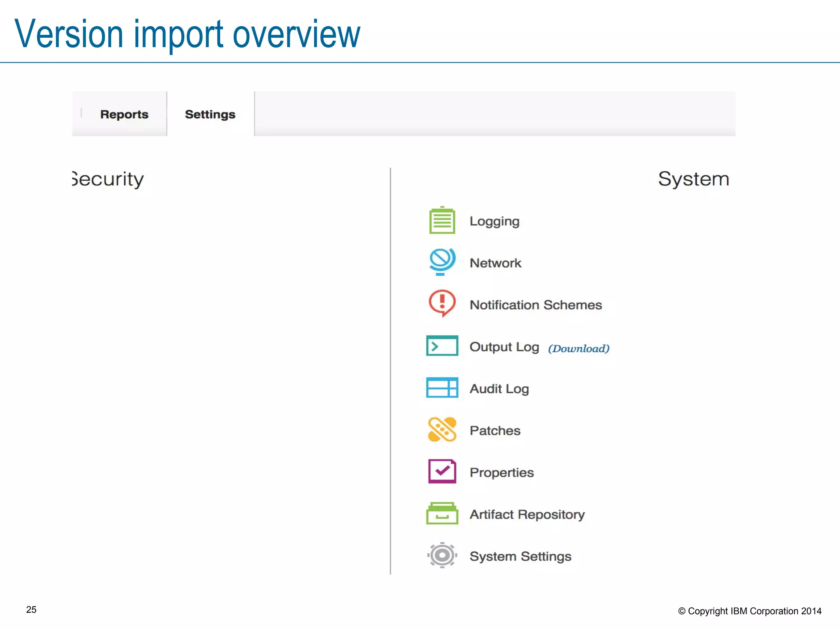Open the Logging settings link
Screen dimensions: 840x630
494,221
